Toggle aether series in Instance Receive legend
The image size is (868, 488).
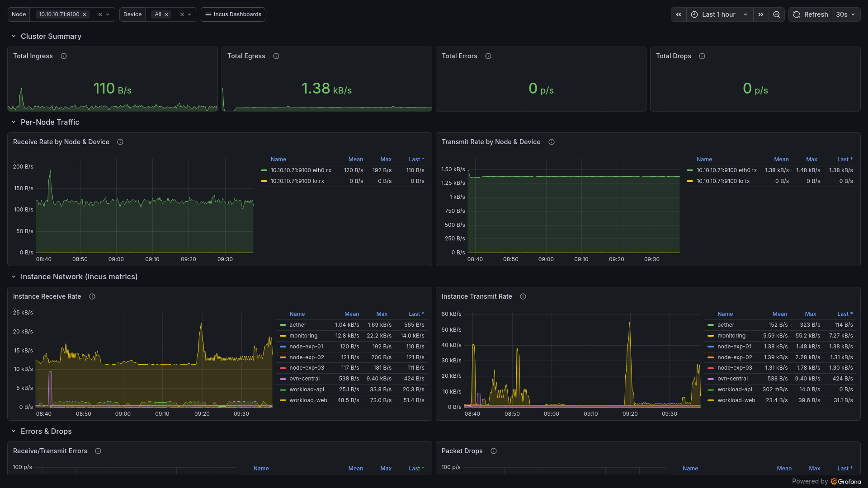297,325
